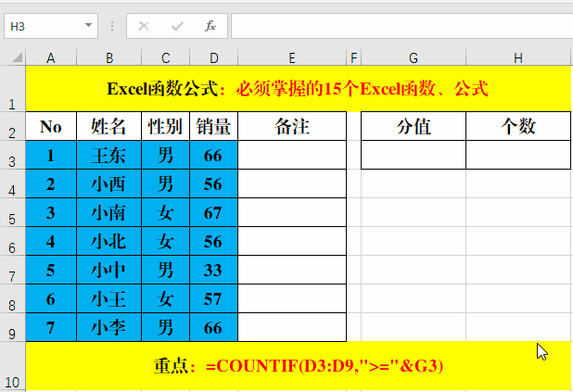The height and width of the screenshot is (392, 573).
Task: Click the title cell 'Excel函数公式'
Action: (298, 89)
